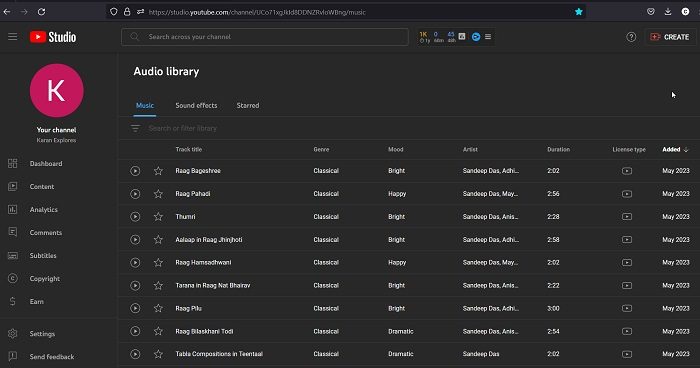700x368 pixels.
Task: Click license icon for Tarana in Raag Nat Bhairav
Action: pos(627,285)
